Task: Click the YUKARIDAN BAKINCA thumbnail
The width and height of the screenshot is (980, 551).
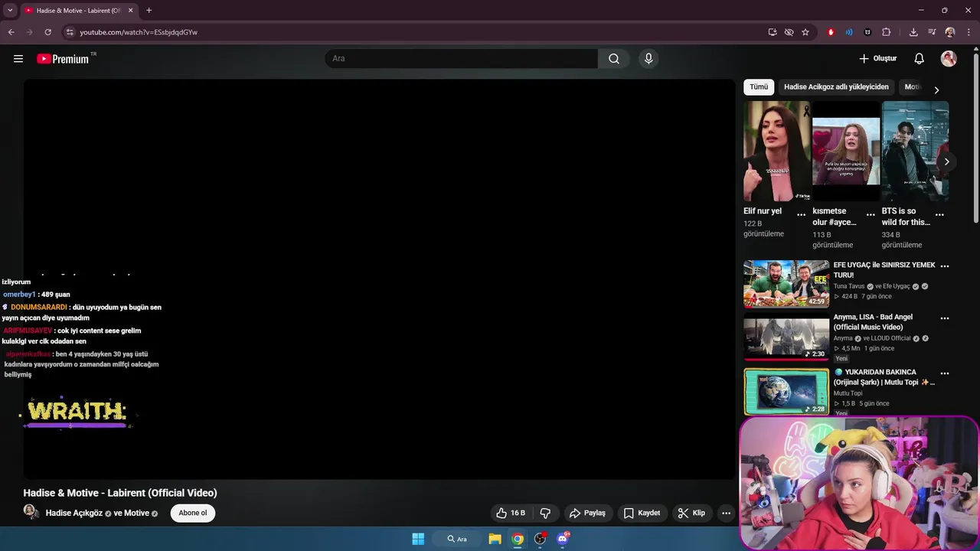Action: (786, 391)
